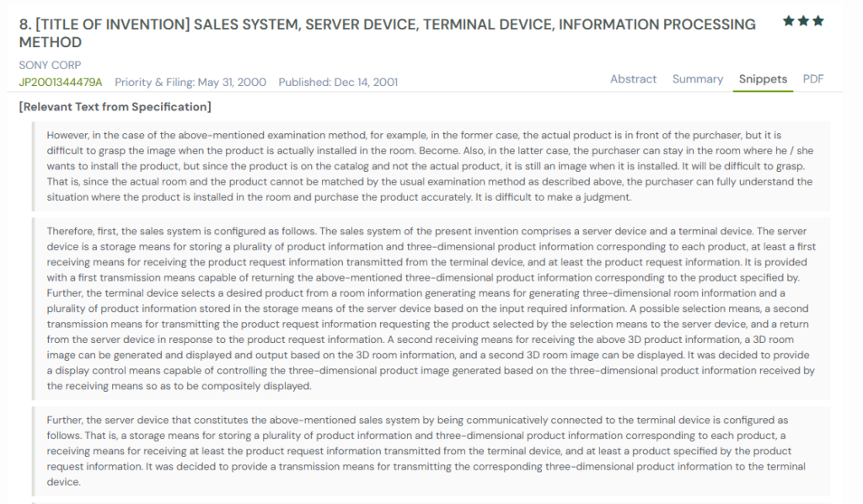Click the Relevant Text from Specification heading
The height and width of the screenshot is (504, 863).
pyautogui.click(x=115, y=106)
